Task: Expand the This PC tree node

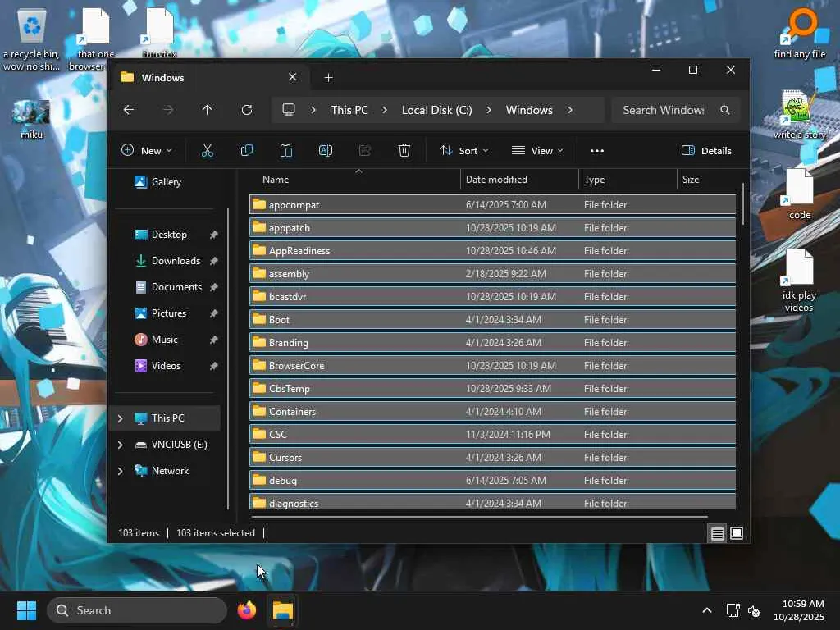Action: coord(120,418)
